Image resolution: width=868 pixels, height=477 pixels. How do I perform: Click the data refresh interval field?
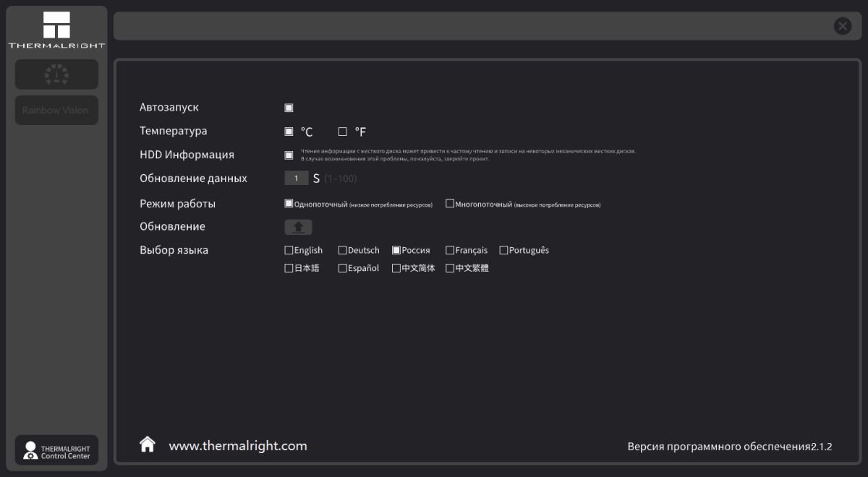point(297,179)
